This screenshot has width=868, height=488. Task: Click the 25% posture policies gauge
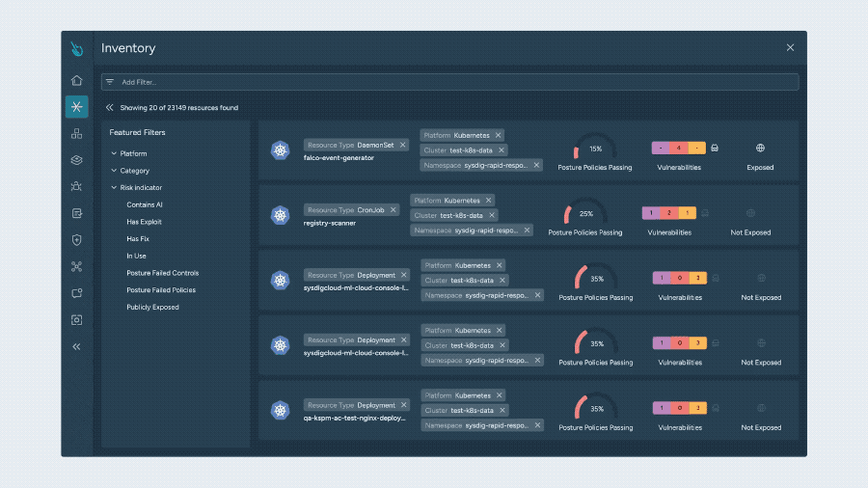tap(585, 211)
